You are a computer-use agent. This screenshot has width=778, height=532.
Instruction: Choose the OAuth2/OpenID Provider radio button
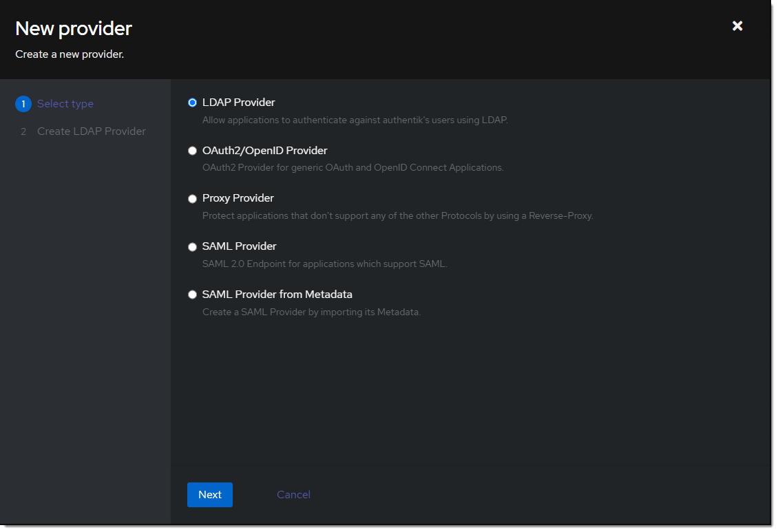[193, 151]
